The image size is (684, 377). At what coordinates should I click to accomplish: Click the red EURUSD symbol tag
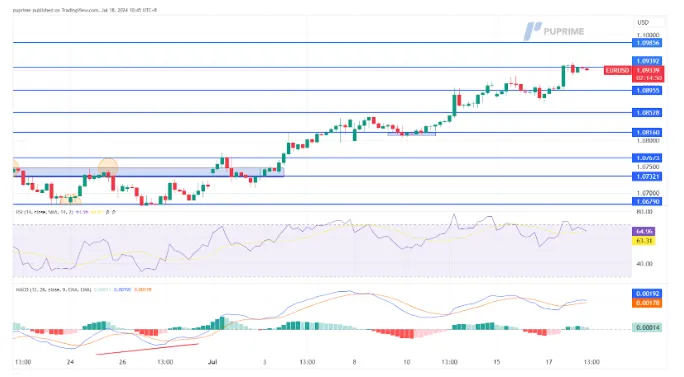(x=617, y=70)
